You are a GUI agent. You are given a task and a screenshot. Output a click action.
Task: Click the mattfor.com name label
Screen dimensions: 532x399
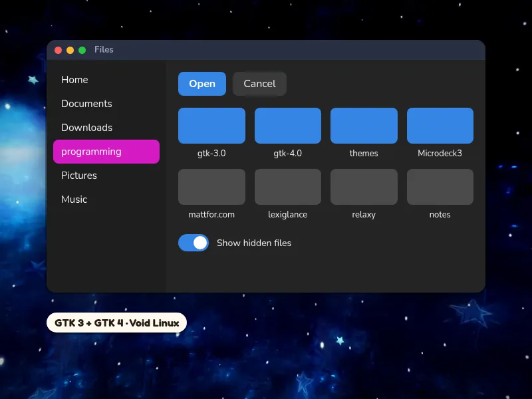pyautogui.click(x=211, y=214)
